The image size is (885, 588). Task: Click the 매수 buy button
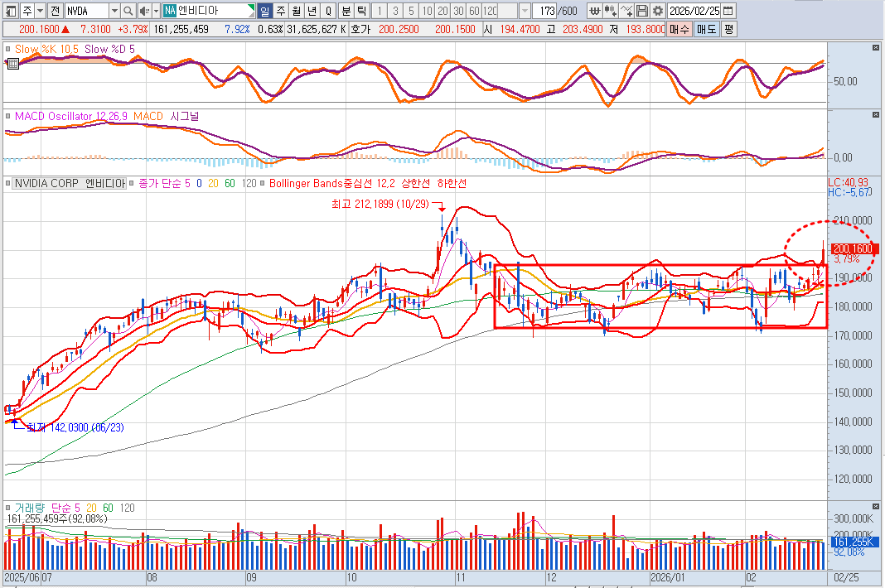point(679,28)
